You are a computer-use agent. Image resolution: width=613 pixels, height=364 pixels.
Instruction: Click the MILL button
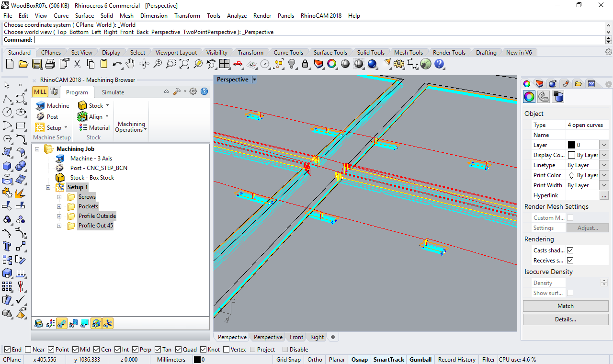click(40, 92)
